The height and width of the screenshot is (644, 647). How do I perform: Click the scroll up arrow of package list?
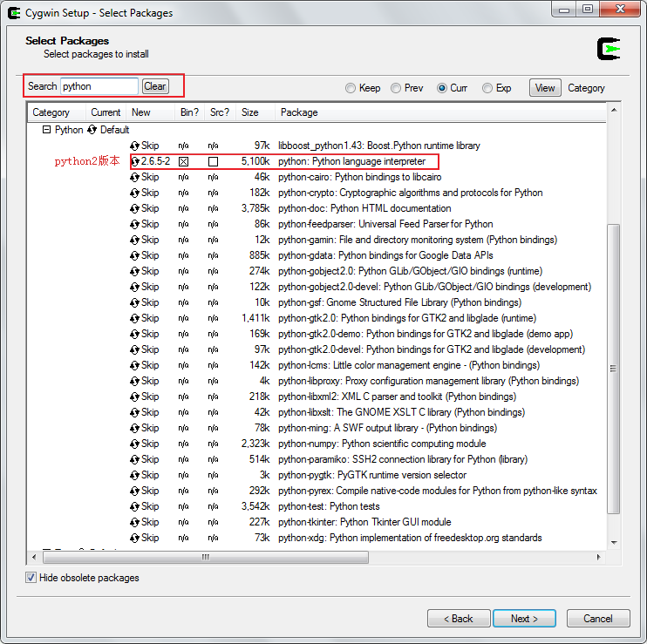click(x=614, y=110)
